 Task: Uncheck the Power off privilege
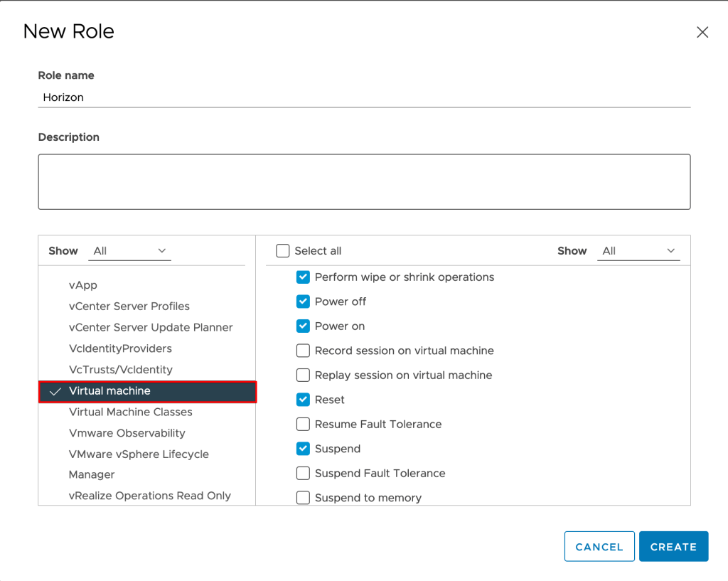(x=303, y=302)
